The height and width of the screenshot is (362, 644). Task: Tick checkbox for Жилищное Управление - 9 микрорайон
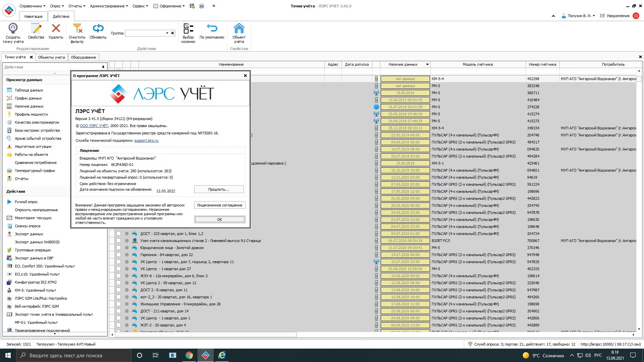(x=118, y=304)
